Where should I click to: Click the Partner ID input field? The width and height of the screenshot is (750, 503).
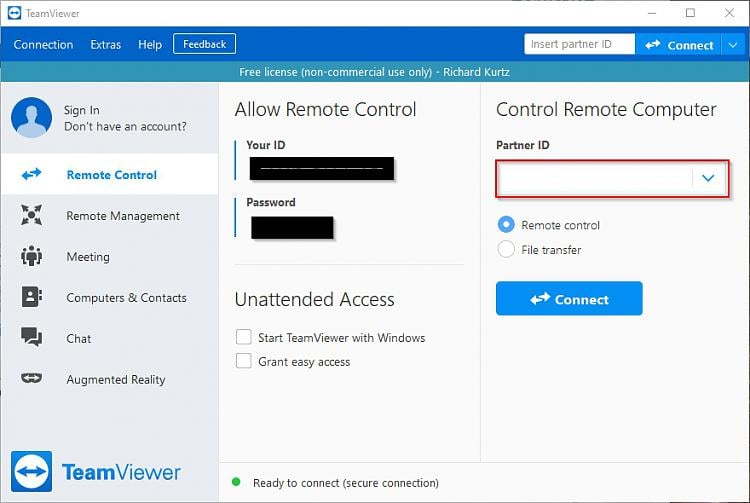pos(595,178)
